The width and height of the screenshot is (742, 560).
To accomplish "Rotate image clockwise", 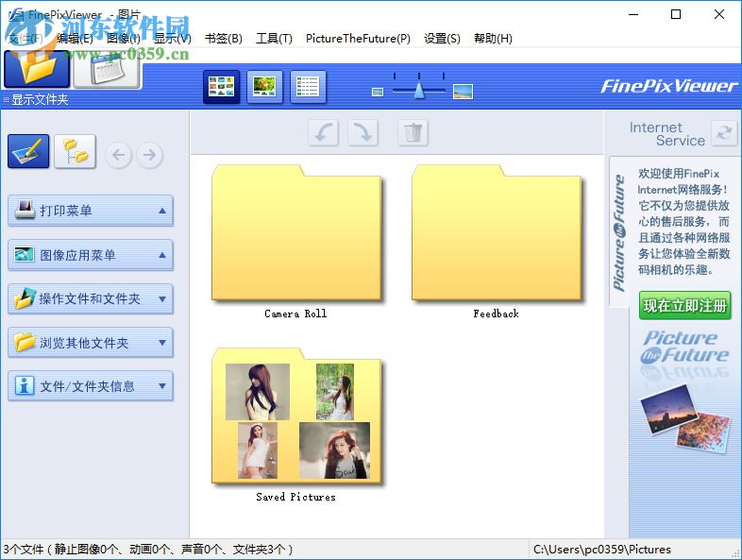I will [363, 132].
